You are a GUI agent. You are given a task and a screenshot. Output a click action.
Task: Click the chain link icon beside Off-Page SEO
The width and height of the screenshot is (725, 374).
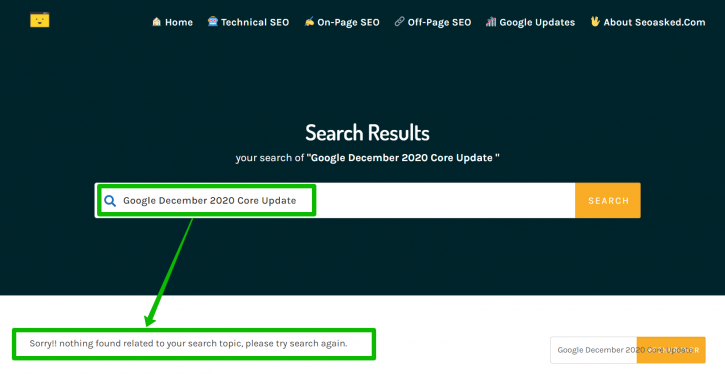[x=399, y=21]
